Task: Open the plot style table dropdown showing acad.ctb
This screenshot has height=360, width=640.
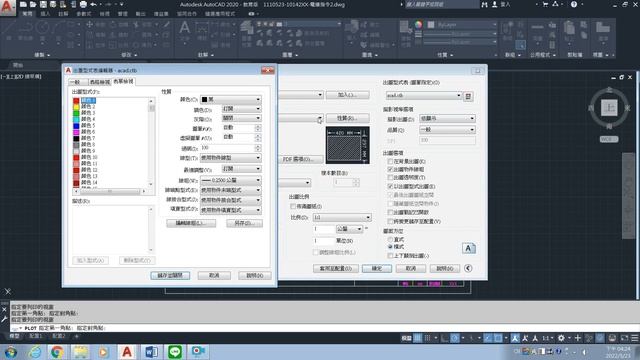Action: [424, 96]
